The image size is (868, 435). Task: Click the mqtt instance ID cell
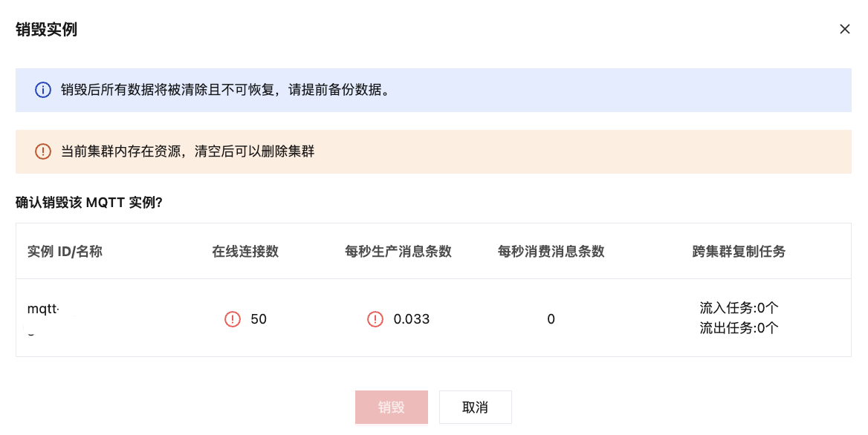click(43, 309)
